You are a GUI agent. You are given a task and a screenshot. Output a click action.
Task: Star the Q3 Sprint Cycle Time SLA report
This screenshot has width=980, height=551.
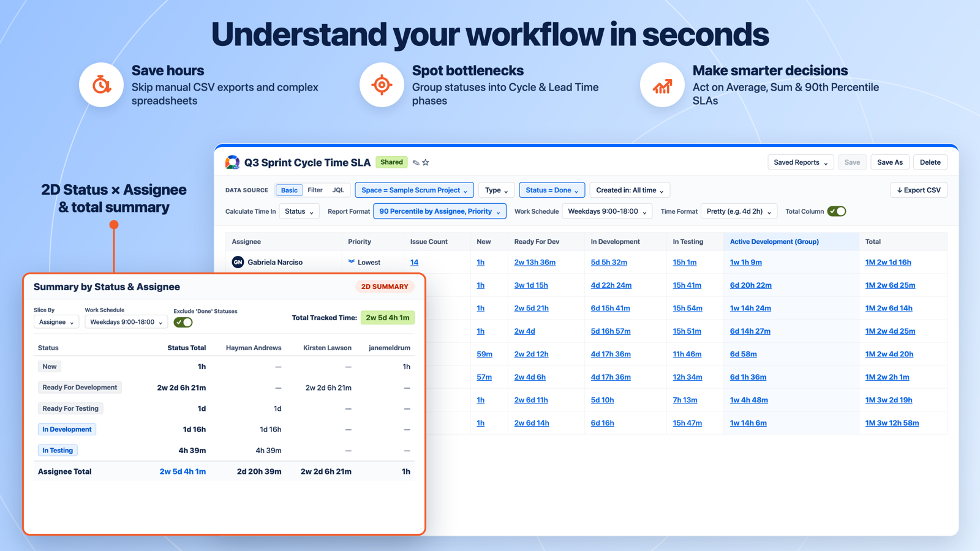426,163
